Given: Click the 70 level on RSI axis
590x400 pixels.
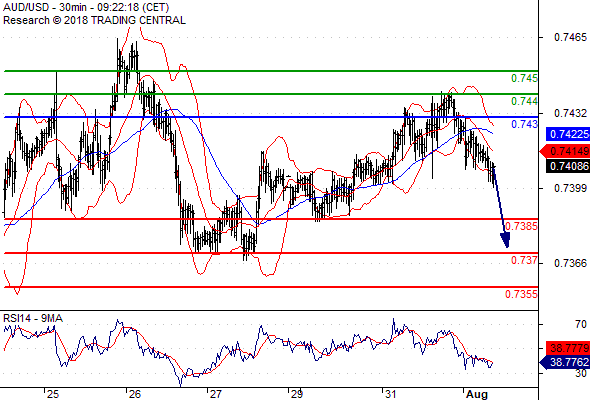Looking at the screenshot, I should [581, 324].
